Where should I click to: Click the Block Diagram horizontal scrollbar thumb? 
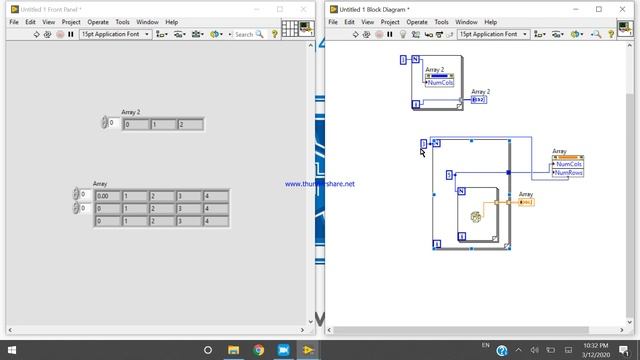pyautogui.click(x=461, y=330)
